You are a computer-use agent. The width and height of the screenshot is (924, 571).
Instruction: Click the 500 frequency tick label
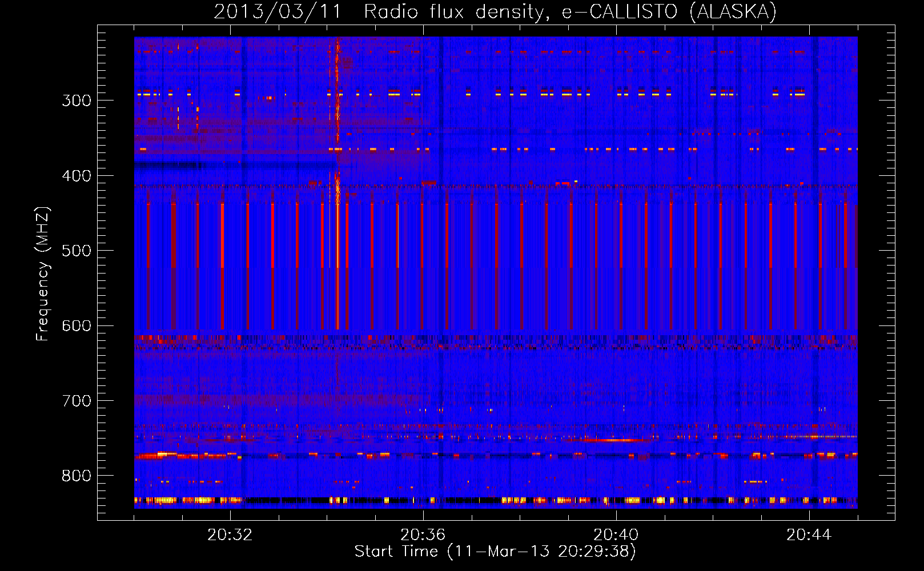coord(77,251)
